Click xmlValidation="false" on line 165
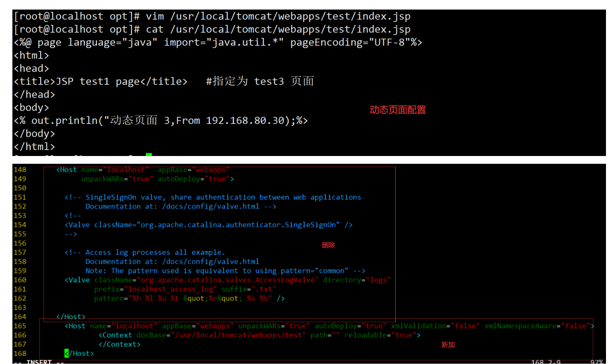 coord(436,326)
